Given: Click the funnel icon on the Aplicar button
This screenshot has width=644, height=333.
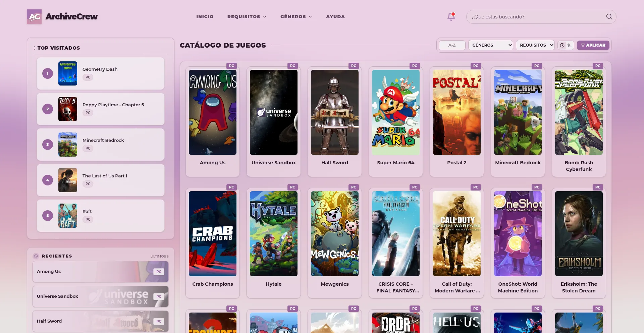Looking at the screenshot, I should [x=583, y=45].
